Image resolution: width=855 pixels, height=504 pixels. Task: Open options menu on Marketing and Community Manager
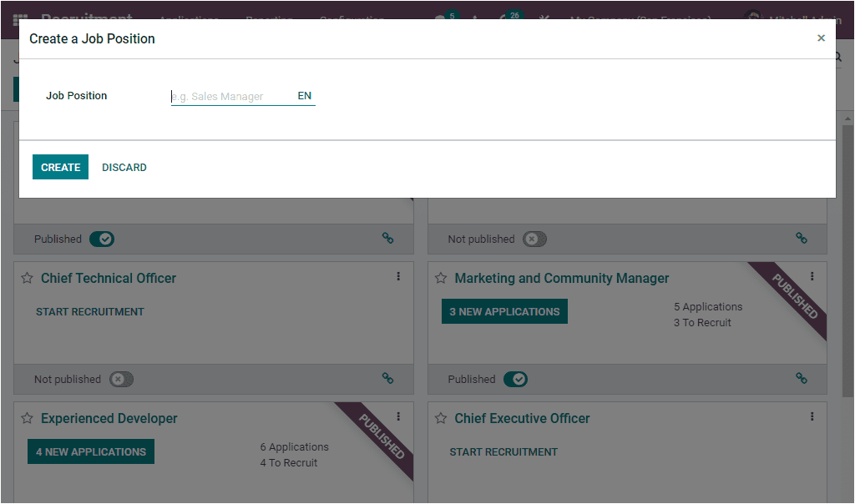(x=812, y=275)
